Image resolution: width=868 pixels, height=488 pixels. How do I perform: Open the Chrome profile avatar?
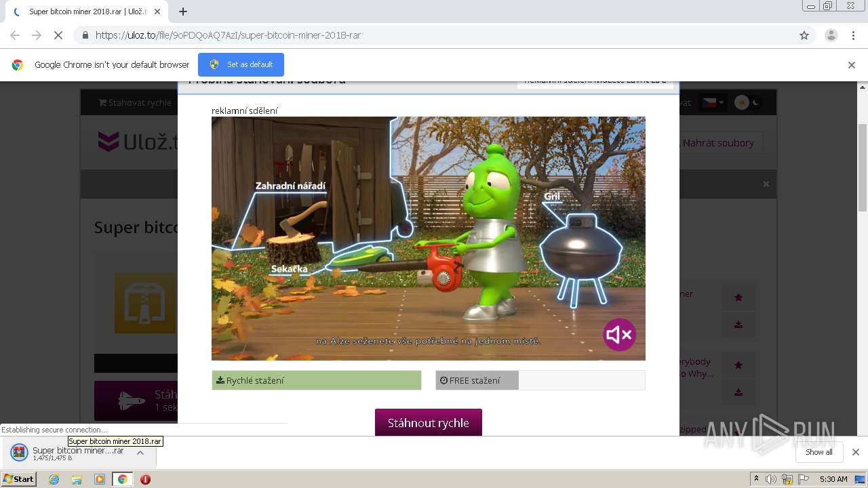click(831, 35)
